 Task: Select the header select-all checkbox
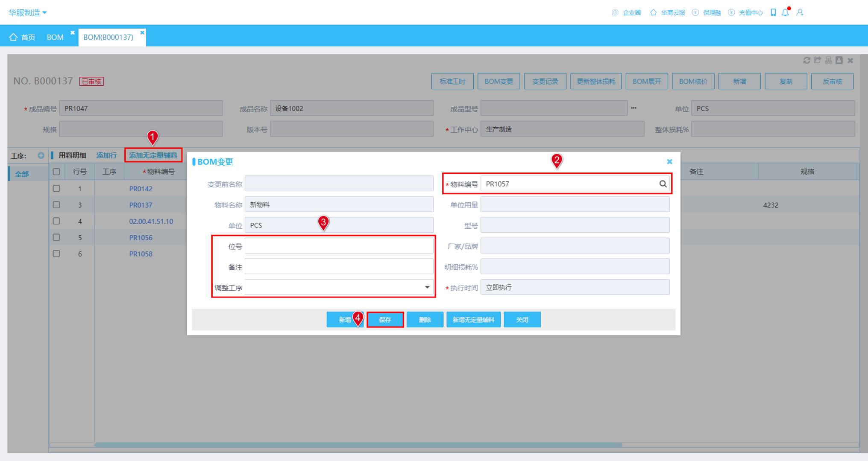point(56,172)
